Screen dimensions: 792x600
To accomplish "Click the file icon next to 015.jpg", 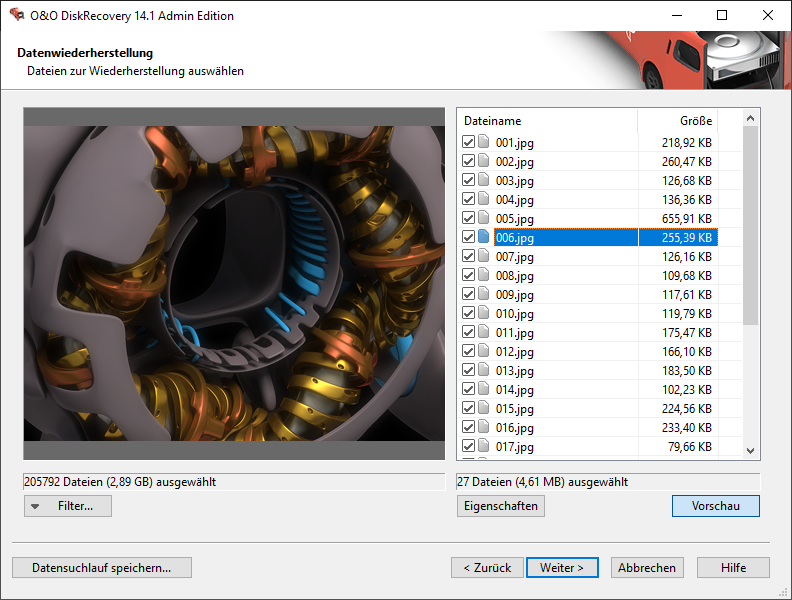I will coord(485,409).
